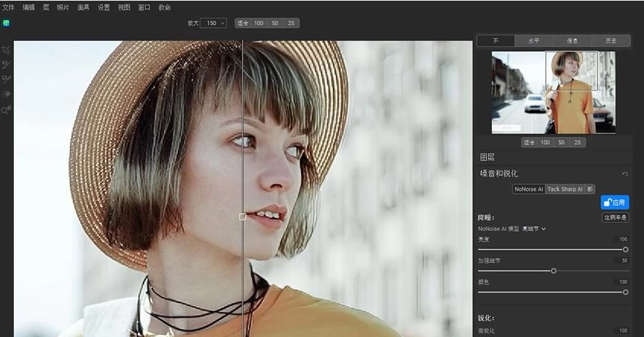Click the reset arrow beside 噪音和锐化
644x337 pixels.
tap(625, 174)
